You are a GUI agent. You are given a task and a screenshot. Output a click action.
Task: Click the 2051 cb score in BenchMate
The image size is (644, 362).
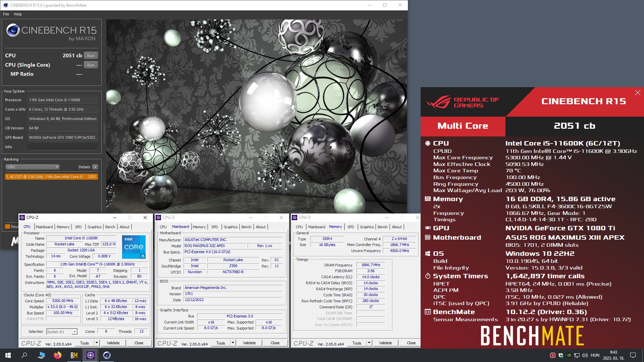coord(574,126)
